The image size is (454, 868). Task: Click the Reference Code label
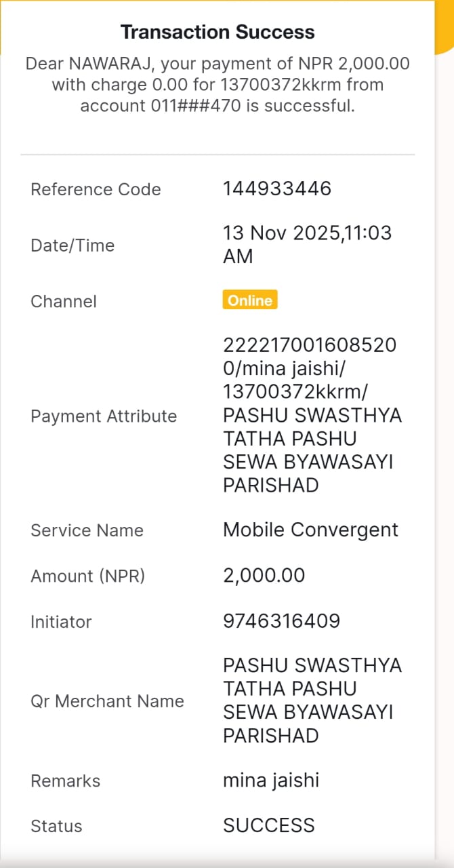(x=96, y=189)
